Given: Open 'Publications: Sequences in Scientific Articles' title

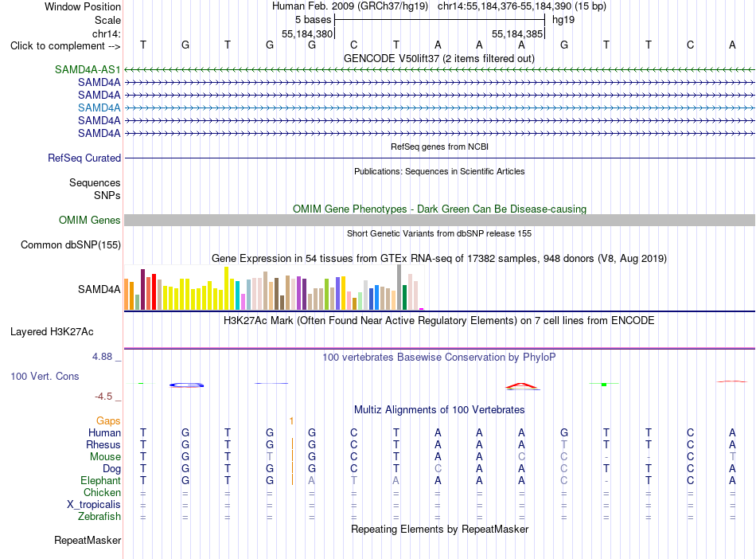Looking at the screenshot, I should tap(439, 171).
